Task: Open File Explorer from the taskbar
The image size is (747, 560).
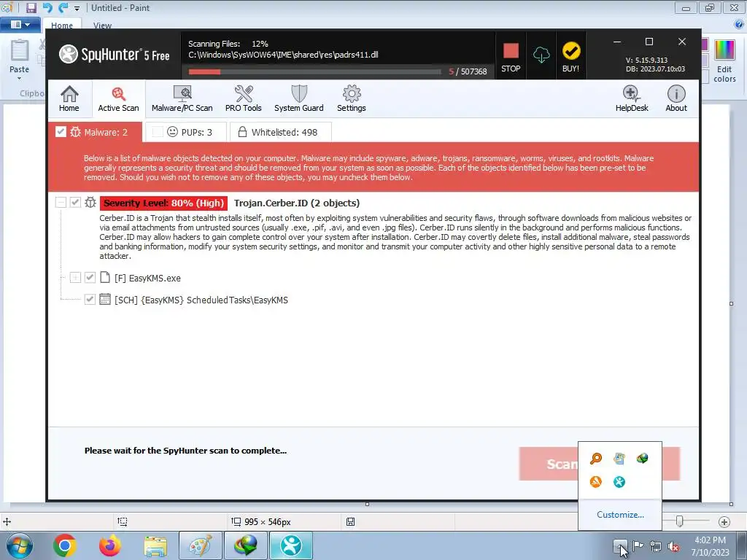Action: pos(155,545)
